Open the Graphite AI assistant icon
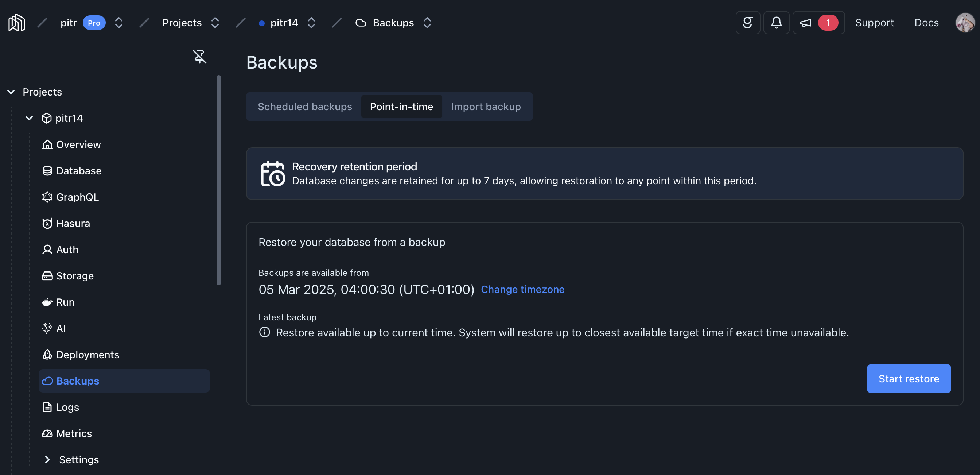980x475 pixels. 747,23
